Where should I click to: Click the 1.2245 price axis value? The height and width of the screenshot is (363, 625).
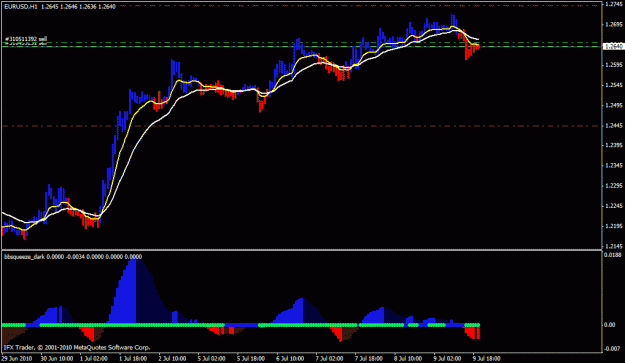[x=613, y=206]
